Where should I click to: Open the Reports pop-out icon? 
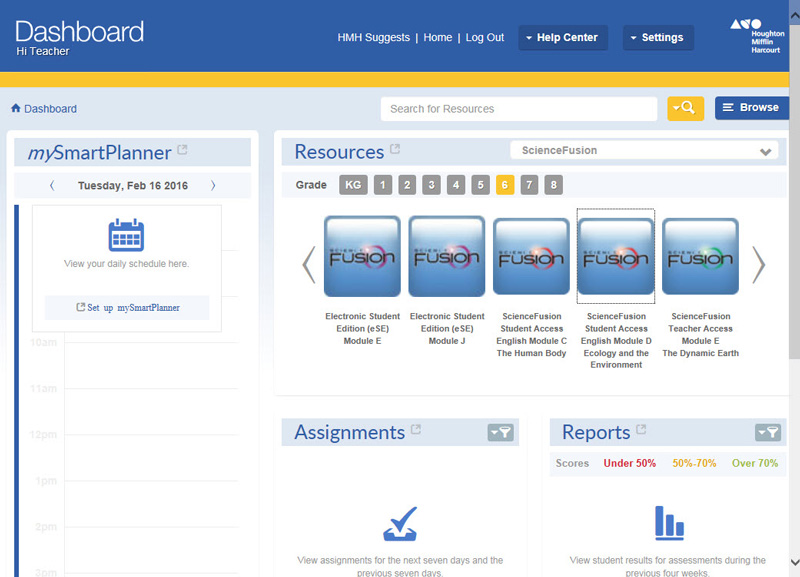tap(641, 431)
